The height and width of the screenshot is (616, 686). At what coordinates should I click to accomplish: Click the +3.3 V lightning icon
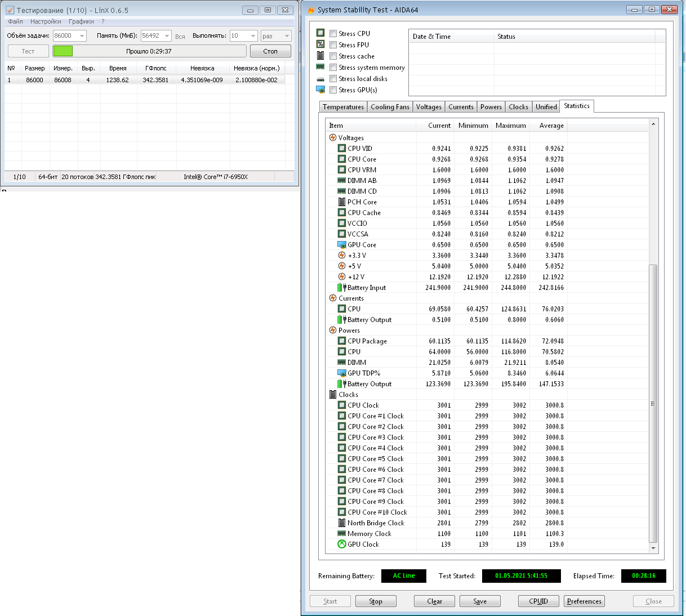pos(342,255)
